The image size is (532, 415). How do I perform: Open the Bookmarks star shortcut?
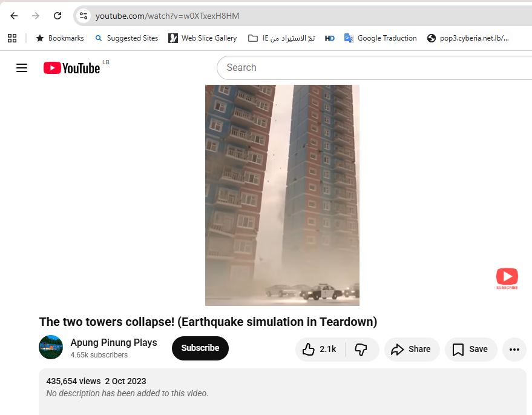[60, 38]
